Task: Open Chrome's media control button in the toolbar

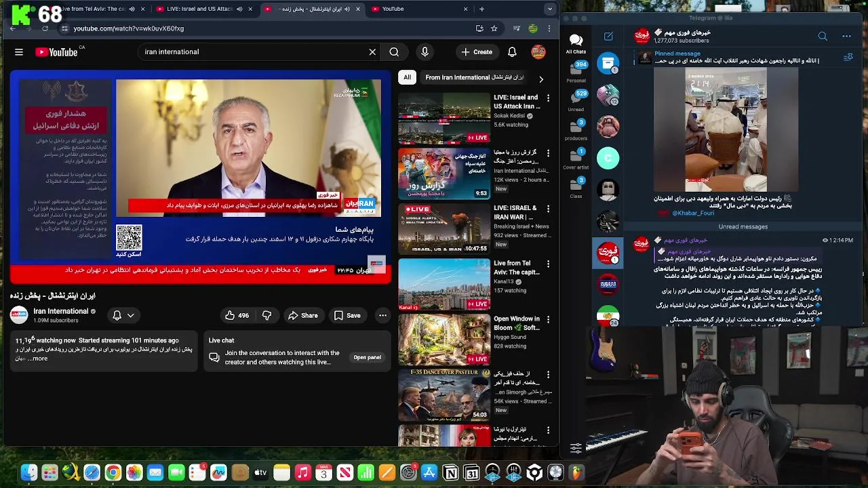Action: click(x=517, y=28)
